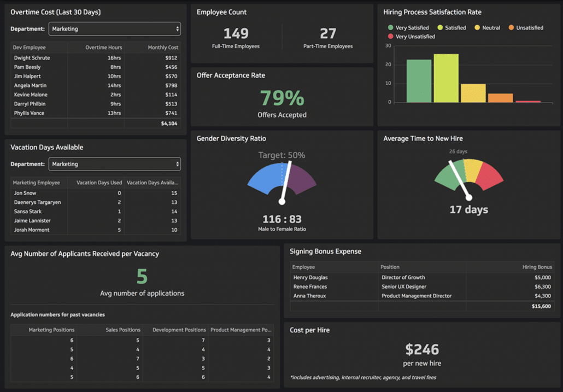Click the green Very Satisfied bar
563x392 pixels.
point(419,81)
